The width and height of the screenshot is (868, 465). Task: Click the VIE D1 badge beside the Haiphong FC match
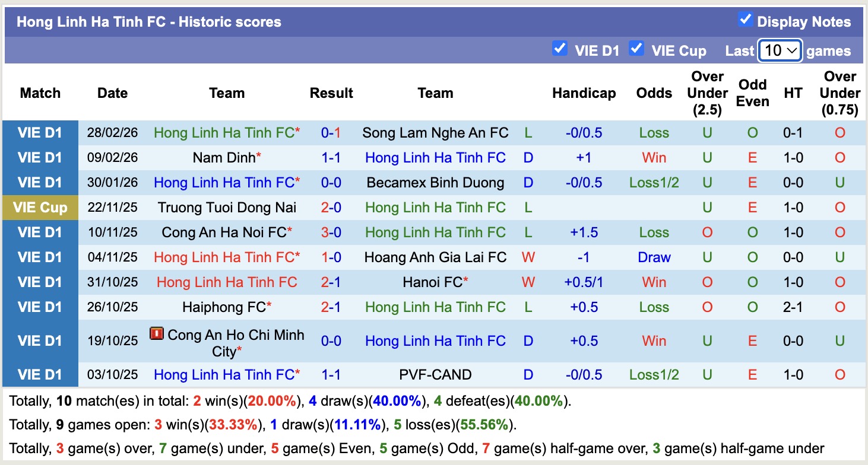coord(40,307)
